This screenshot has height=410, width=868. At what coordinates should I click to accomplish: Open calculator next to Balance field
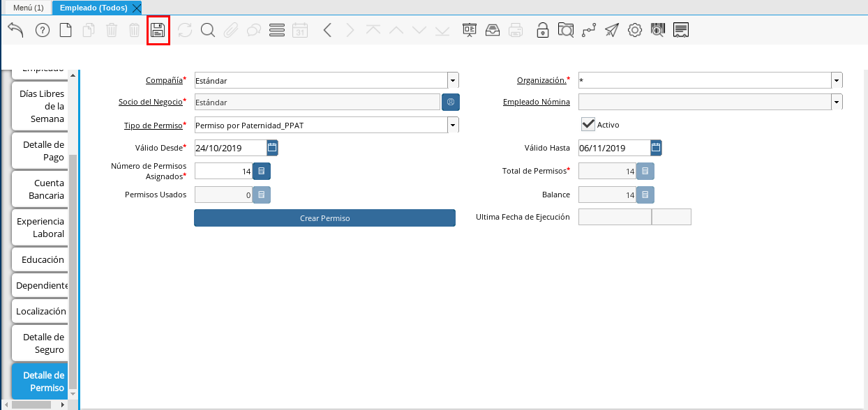click(x=645, y=195)
